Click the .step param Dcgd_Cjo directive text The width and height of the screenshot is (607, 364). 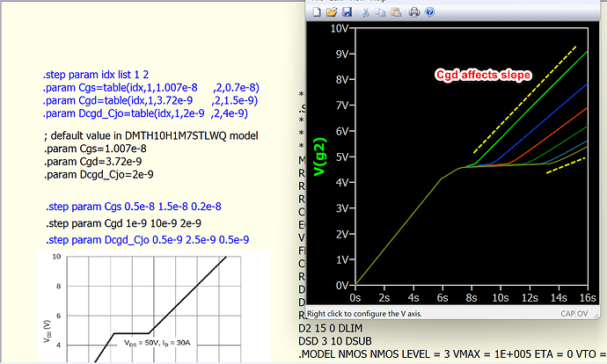coord(147,240)
